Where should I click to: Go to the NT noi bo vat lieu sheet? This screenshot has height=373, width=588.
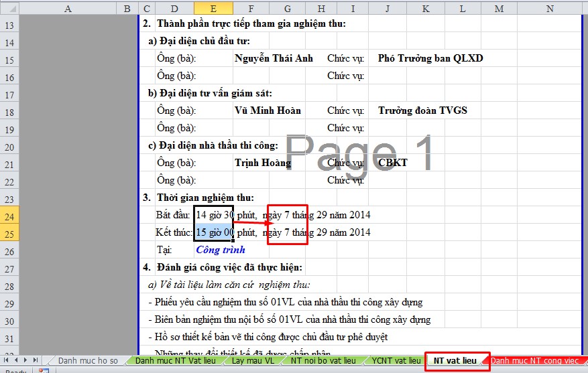[322, 360]
